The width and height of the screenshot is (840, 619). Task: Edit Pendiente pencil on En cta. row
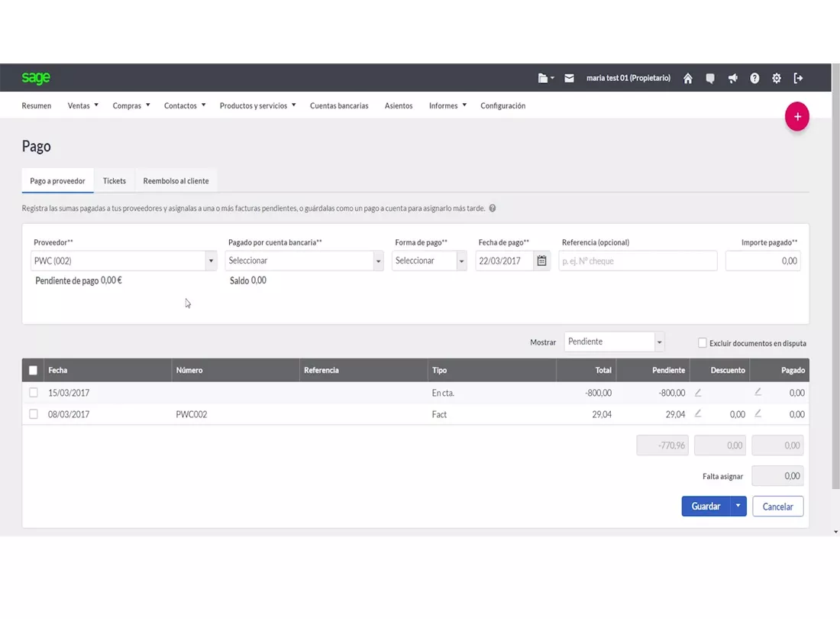[x=698, y=392]
